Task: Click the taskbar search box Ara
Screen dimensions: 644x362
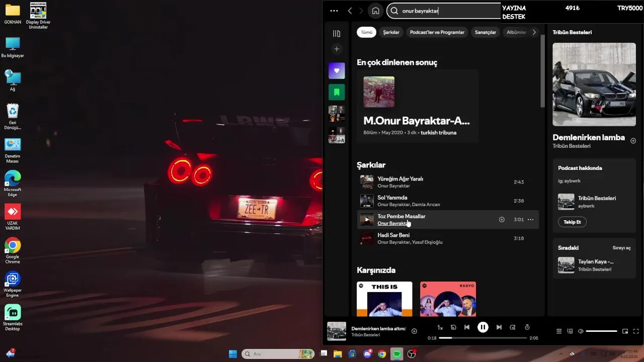Action: click(278, 354)
